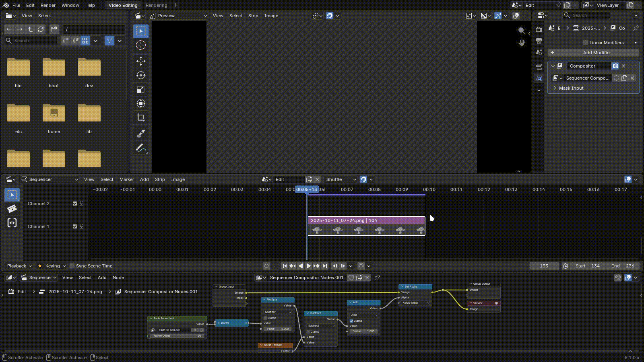Screen dimensions: 644x362
Task: Activate the Move tool in the preview toolbar
Action: pyautogui.click(x=140, y=61)
